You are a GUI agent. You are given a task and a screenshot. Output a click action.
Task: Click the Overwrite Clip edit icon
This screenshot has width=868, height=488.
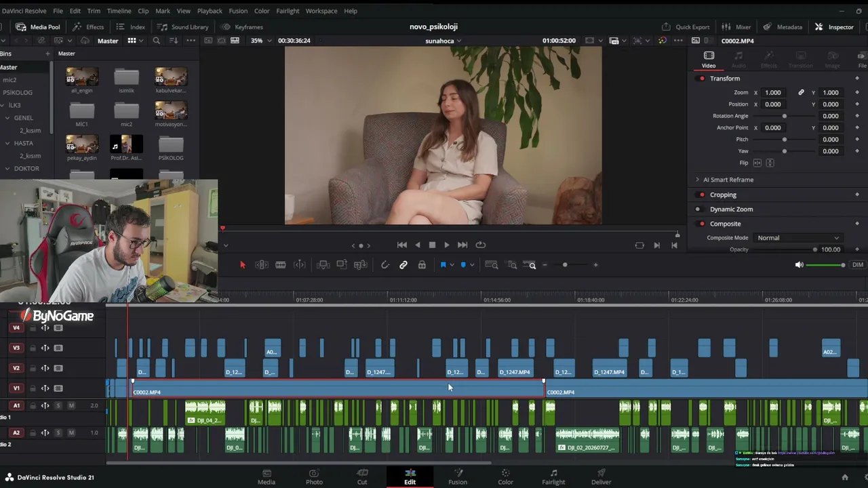coord(342,265)
